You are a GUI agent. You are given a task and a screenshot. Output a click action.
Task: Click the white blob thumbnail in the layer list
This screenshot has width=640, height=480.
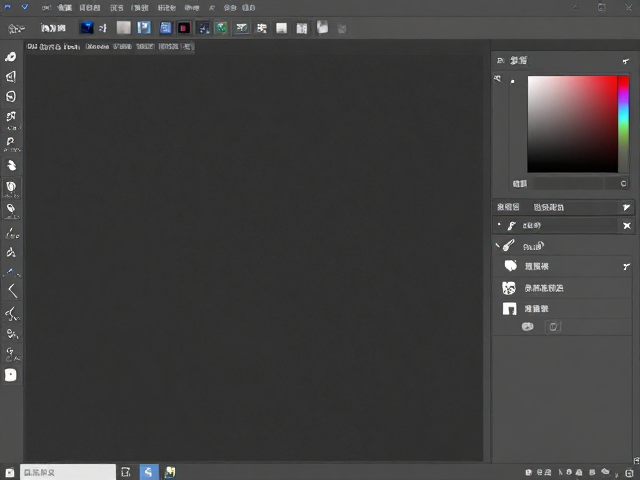click(x=510, y=266)
